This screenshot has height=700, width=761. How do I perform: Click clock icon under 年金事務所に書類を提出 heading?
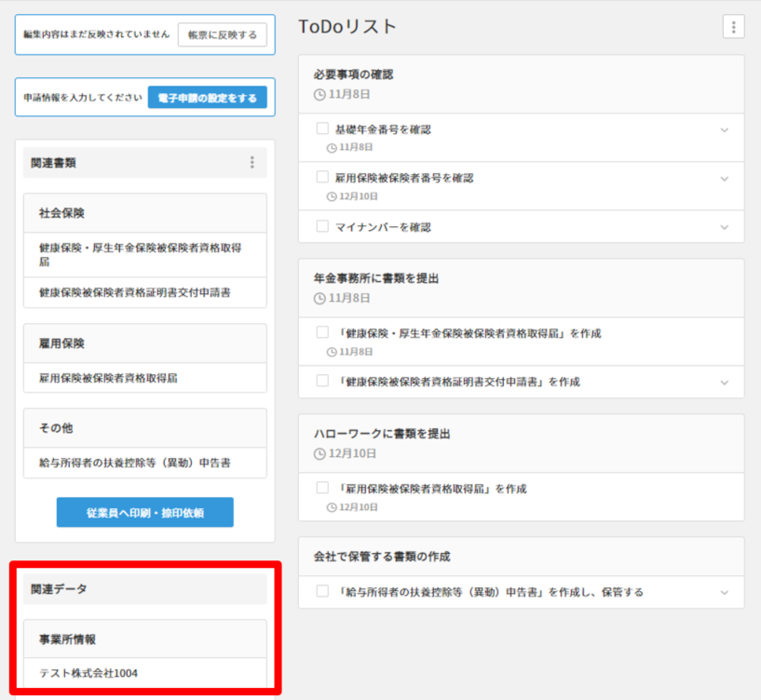click(x=320, y=298)
